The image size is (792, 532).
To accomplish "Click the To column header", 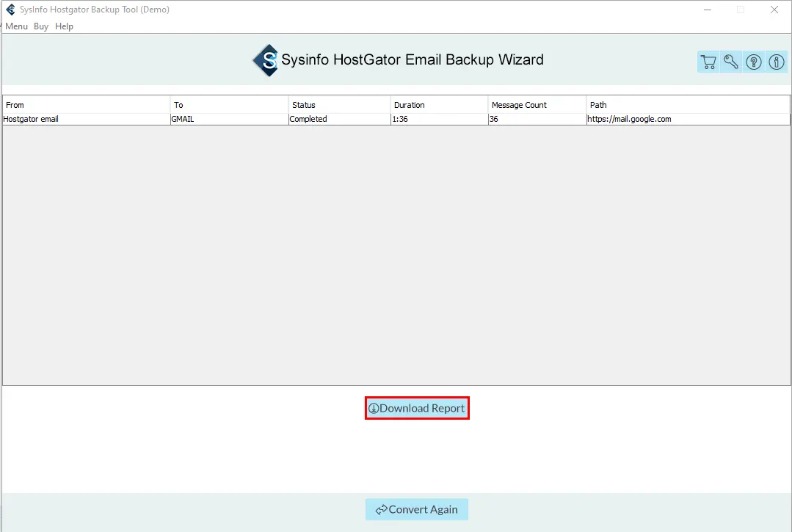I will (229, 105).
